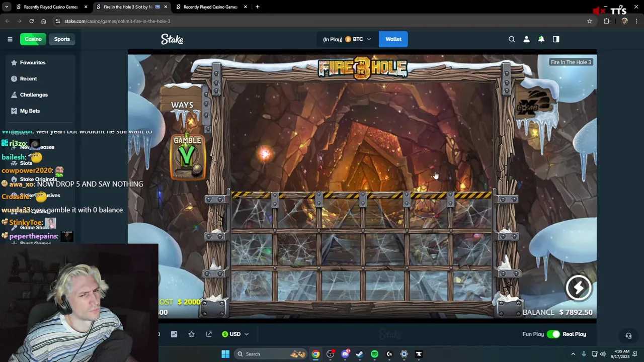The width and height of the screenshot is (644, 362).
Task: Switch to third Recently Played Casino Games tab
Action: click(210, 7)
